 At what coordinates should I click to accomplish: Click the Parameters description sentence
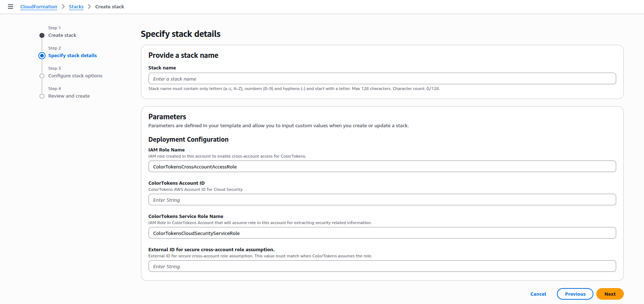pos(279,126)
